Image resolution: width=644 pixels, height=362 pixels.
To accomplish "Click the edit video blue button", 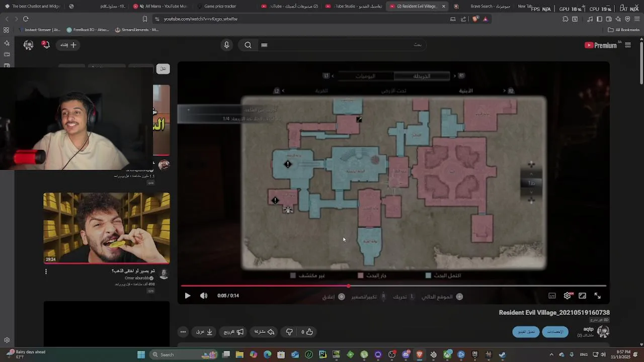I will click(x=526, y=332).
